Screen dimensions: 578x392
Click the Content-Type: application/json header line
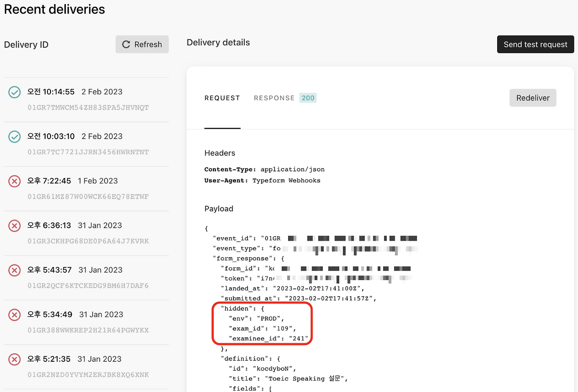coord(265,169)
